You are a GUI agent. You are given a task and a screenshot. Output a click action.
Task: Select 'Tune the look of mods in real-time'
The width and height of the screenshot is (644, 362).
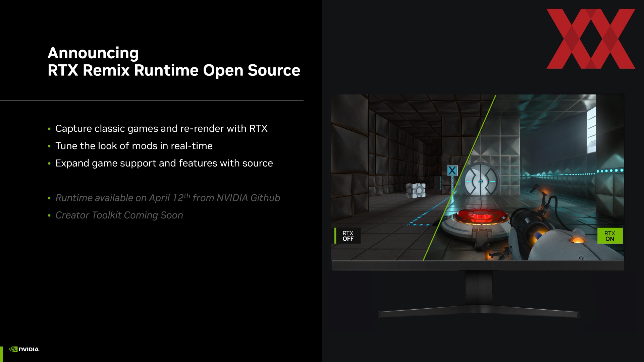click(x=134, y=146)
